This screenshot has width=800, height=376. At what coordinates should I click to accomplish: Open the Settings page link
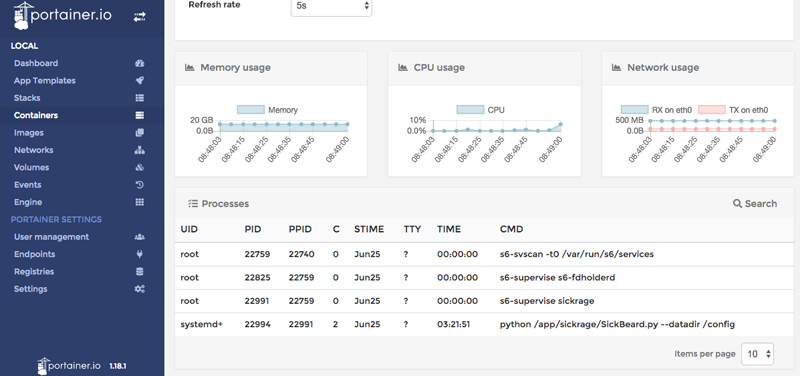pyautogui.click(x=31, y=289)
